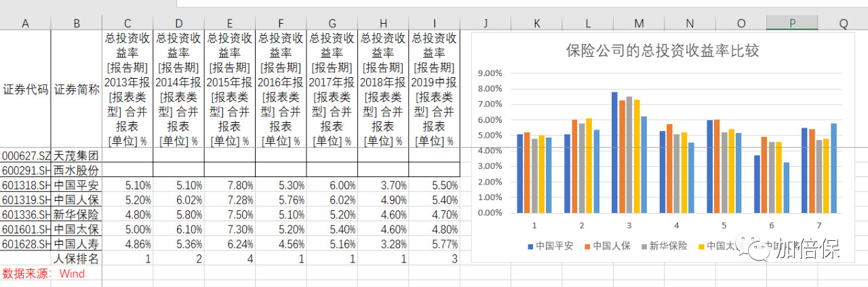Screen dimensions: 868x287
Task: Click cell with code 600291.SH
Action: click(x=26, y=170)
